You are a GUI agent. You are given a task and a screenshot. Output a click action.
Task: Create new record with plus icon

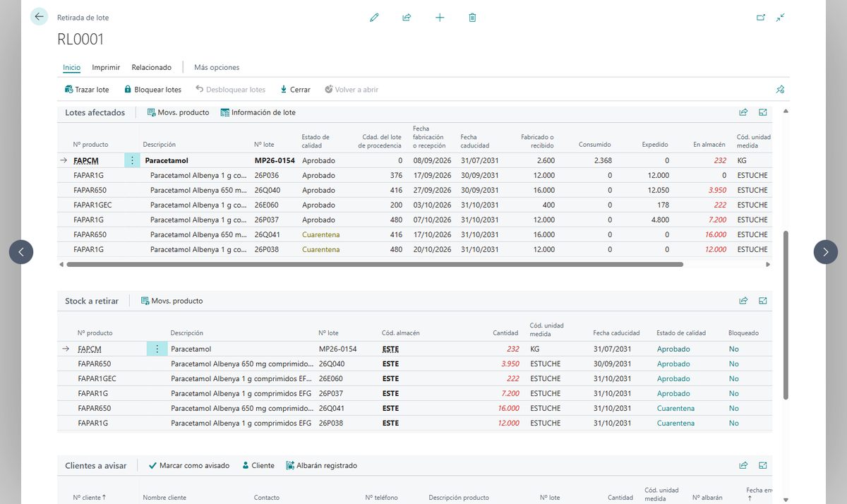pos(440,18)
